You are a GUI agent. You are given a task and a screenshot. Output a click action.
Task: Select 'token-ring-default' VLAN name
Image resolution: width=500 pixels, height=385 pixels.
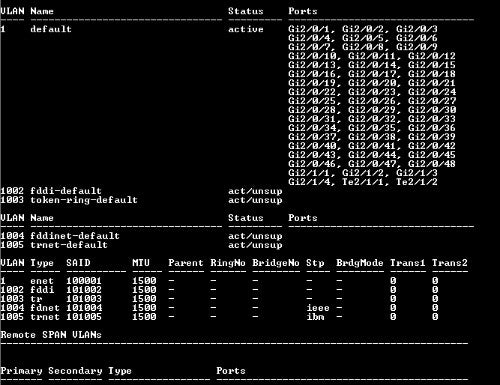84,200
